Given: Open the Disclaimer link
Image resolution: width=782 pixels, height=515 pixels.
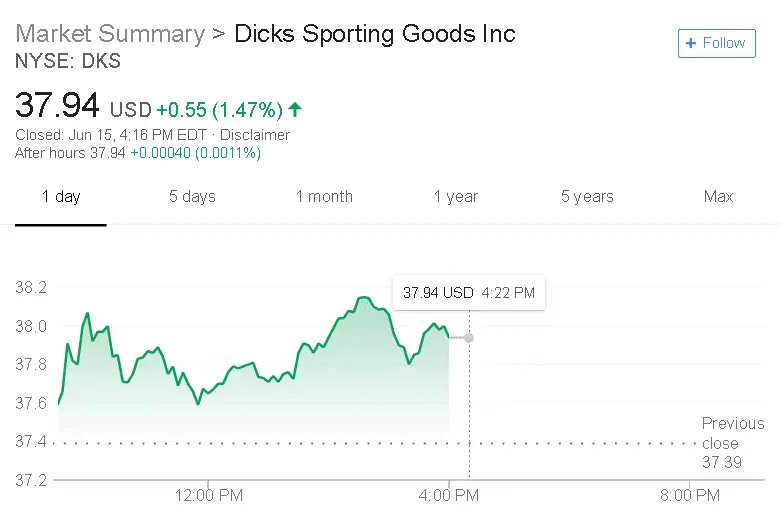Looking at the screenshot, I should 255,135.
